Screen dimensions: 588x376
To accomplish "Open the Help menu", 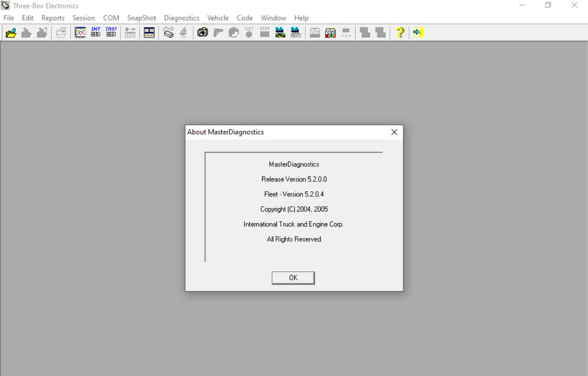I will 301,18.
